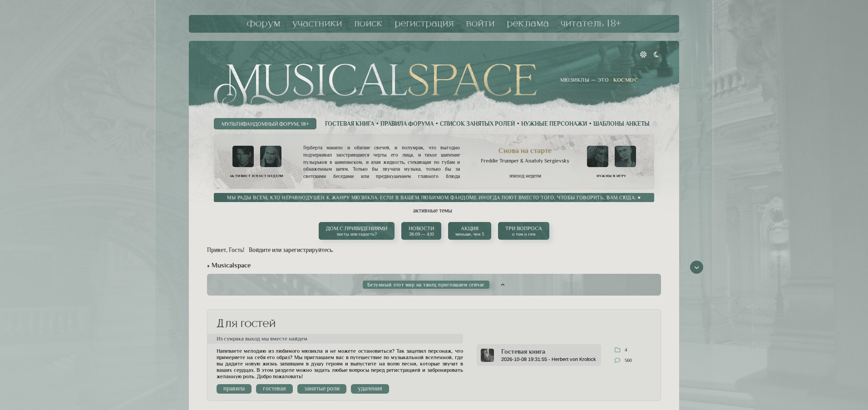Click the speech bubble posts count icon
The image size is (868, 410).
pyautogui.click(x=617, y=361)
